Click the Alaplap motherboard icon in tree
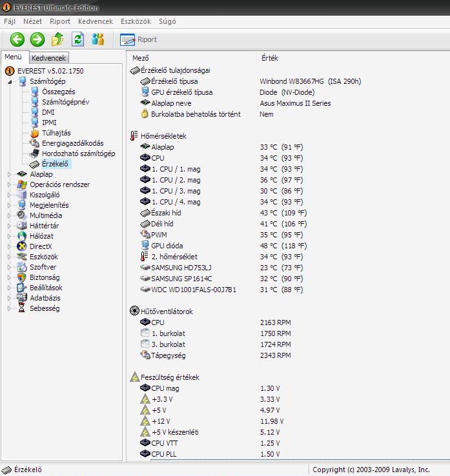This screenshot has width=450, height=476. pyautogui.click(x=22, y=174)
